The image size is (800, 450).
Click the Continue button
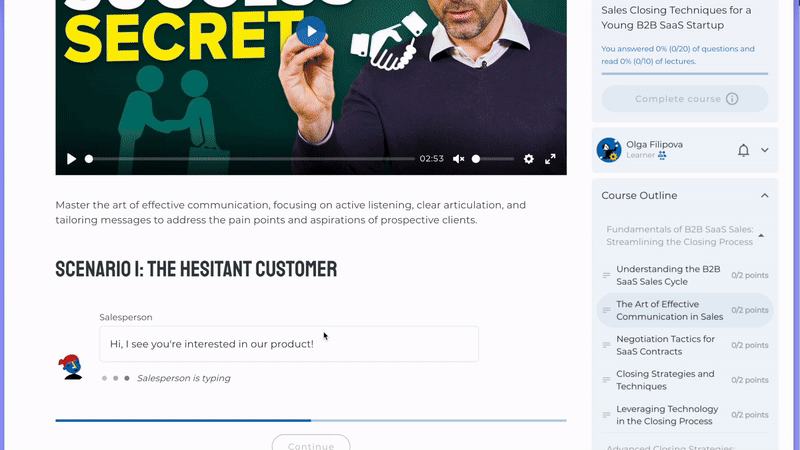pos(311,444)
